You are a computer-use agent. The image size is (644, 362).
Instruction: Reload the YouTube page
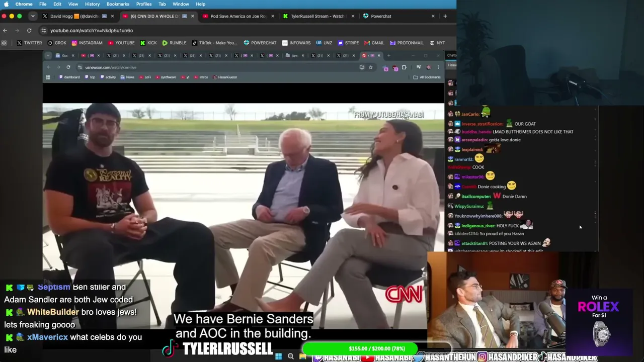coord(29,31)
